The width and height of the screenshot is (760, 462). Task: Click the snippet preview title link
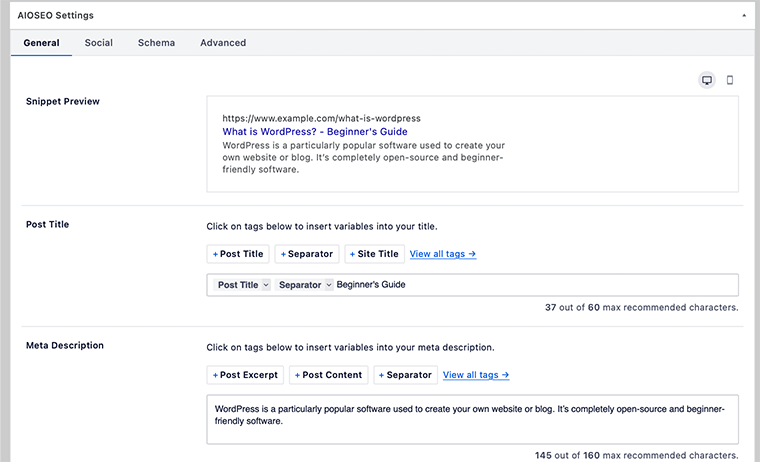point(315,131)
